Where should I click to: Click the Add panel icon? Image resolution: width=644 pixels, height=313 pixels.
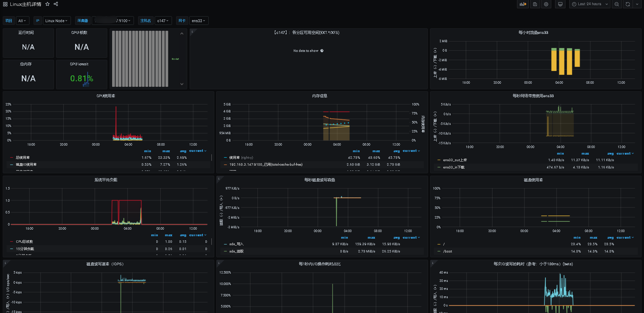523,4
